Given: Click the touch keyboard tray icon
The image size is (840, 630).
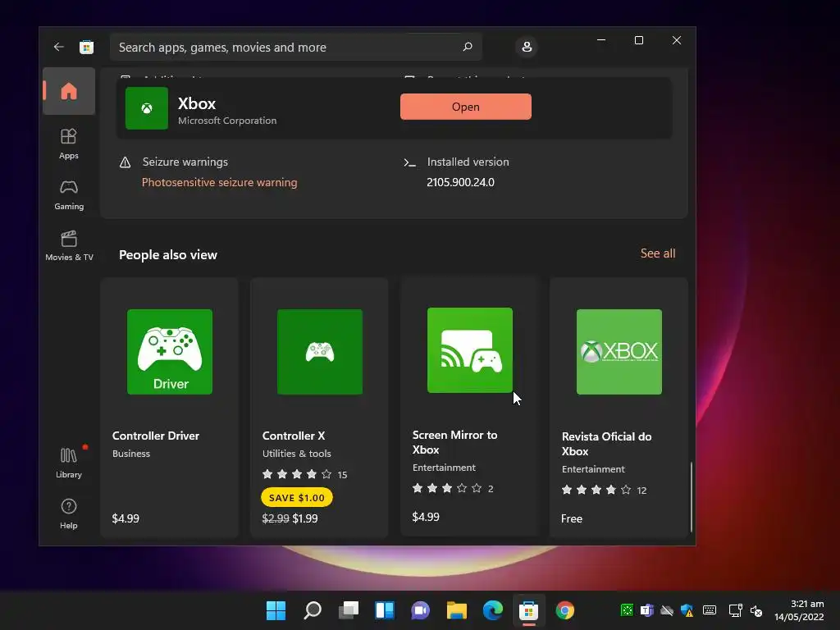Looking at the screenshot, I should (710, 610).
